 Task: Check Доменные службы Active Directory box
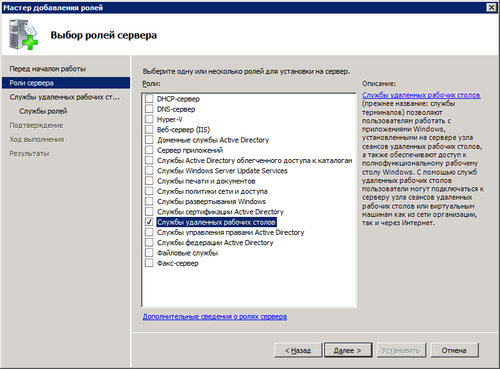pos(149,140)
